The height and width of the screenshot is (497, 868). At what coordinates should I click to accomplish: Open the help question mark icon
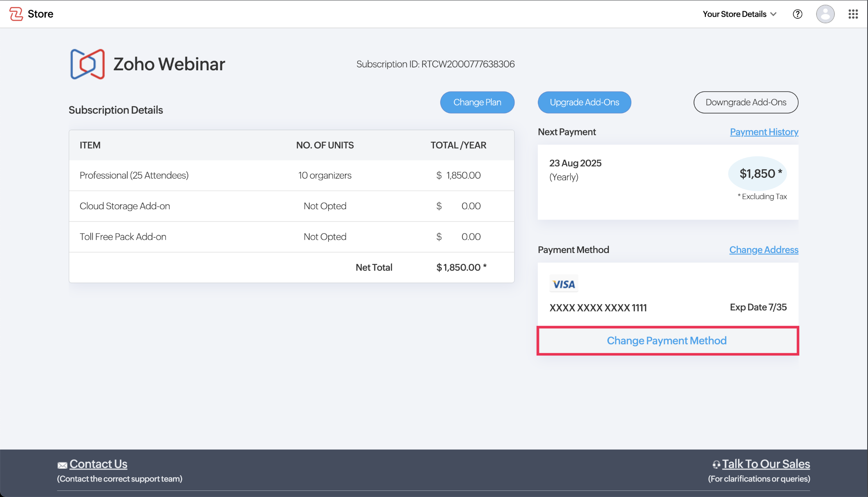tap(797, 14)
